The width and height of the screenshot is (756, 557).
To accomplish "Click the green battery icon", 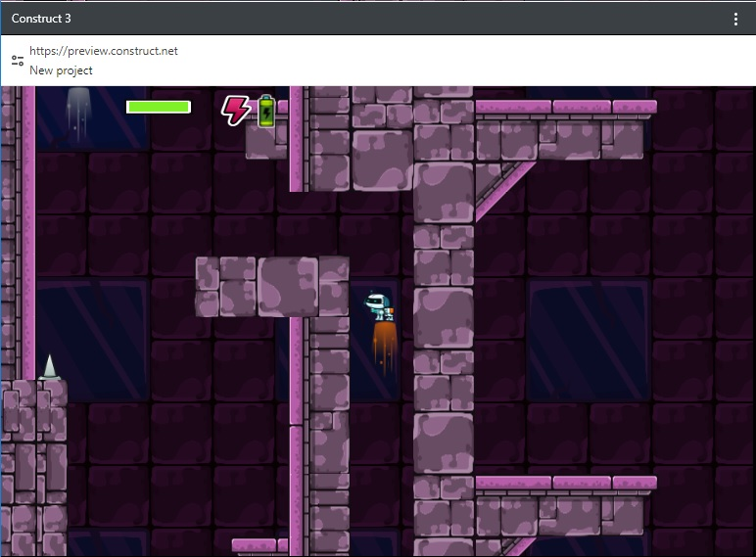I will coord(266,112).
